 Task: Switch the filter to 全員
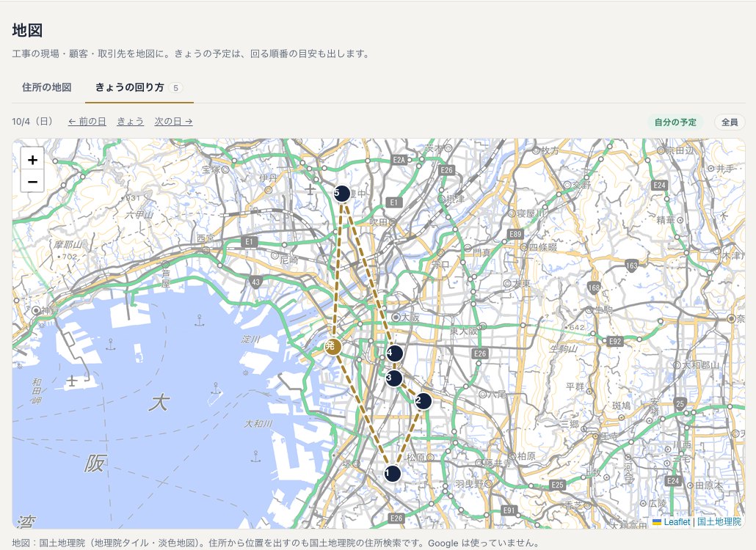(730, 122)
